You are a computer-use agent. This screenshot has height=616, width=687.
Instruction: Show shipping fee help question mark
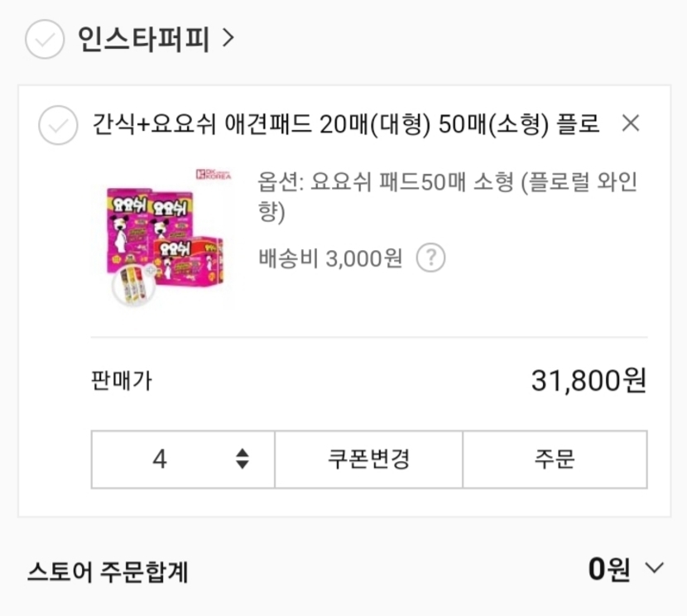pyautogui.click(x=430, y=258)
